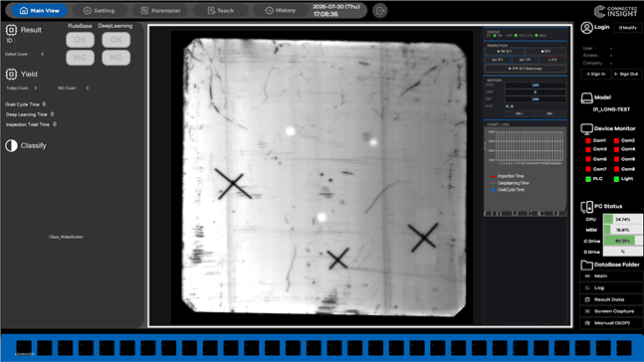This screenshot has height=362, width=644.
Task: Click the Light green status indicator
Action: pos(616,179)
